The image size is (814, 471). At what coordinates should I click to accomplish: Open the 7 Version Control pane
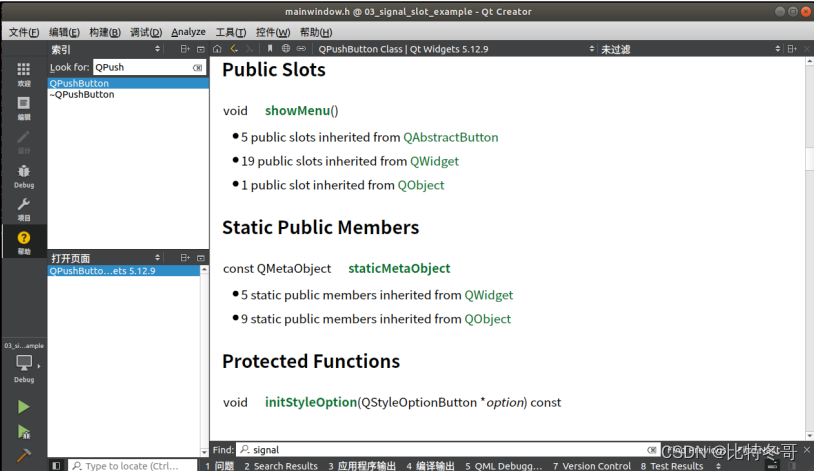pos(592,466)
